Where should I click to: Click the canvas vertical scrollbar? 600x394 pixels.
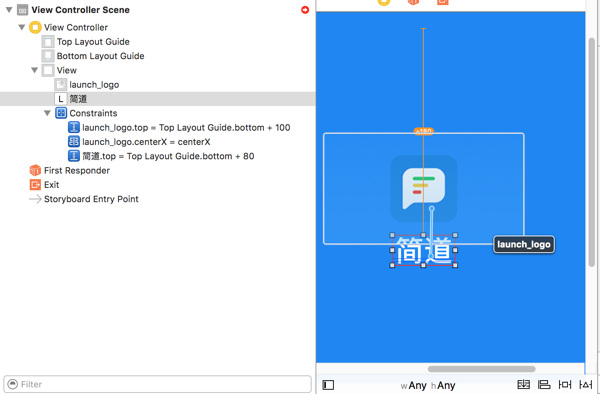click(592, 152)
